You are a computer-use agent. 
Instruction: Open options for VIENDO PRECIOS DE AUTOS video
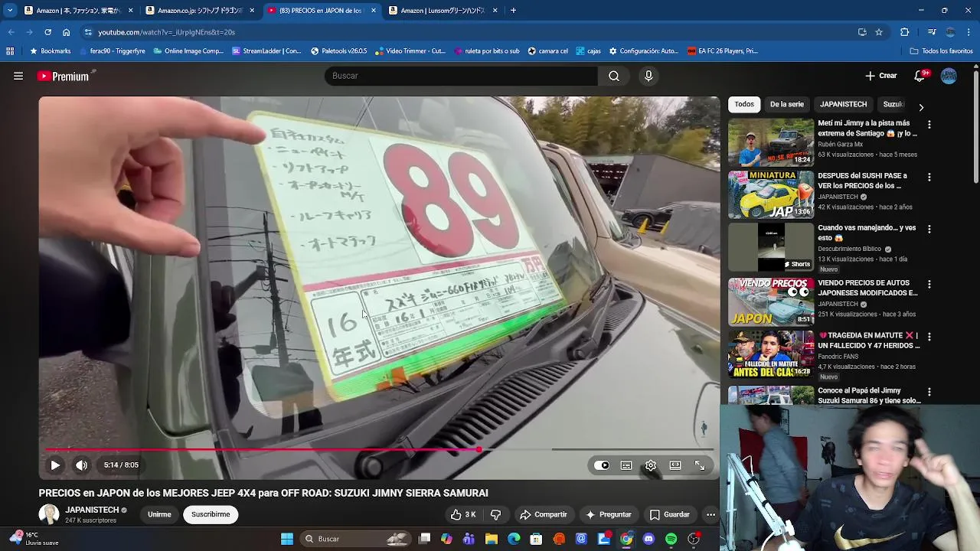click(x=929, y=284)
